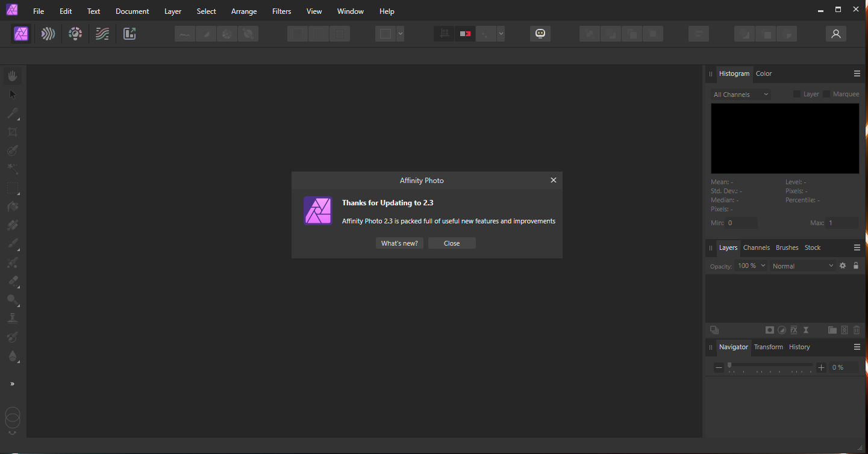
Task: Dismiss the dialog with the X button
Action: click(554, 180)
